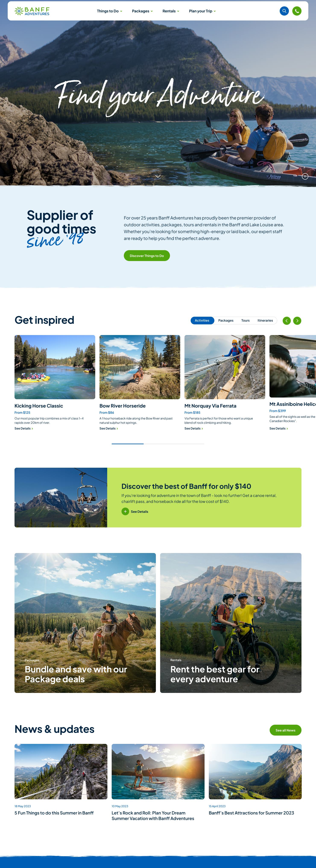Click the Banff Adventures logo

click(x=32, y=11)
